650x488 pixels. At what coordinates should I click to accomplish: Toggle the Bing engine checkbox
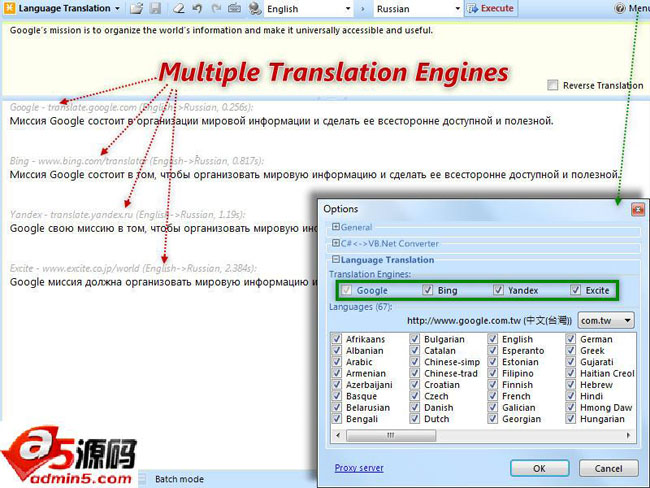[x=427, y=290]
